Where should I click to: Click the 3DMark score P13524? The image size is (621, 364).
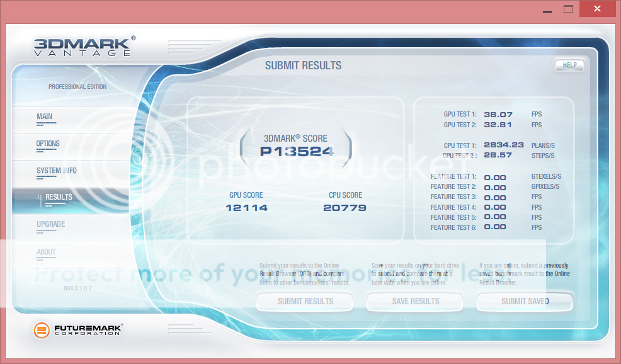click(x=297, y=151)
